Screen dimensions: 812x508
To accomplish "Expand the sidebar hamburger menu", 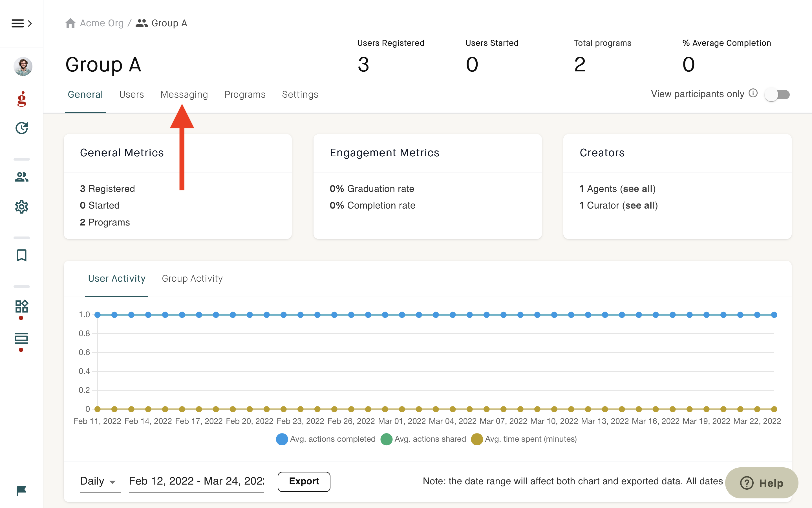I will 21,23.
